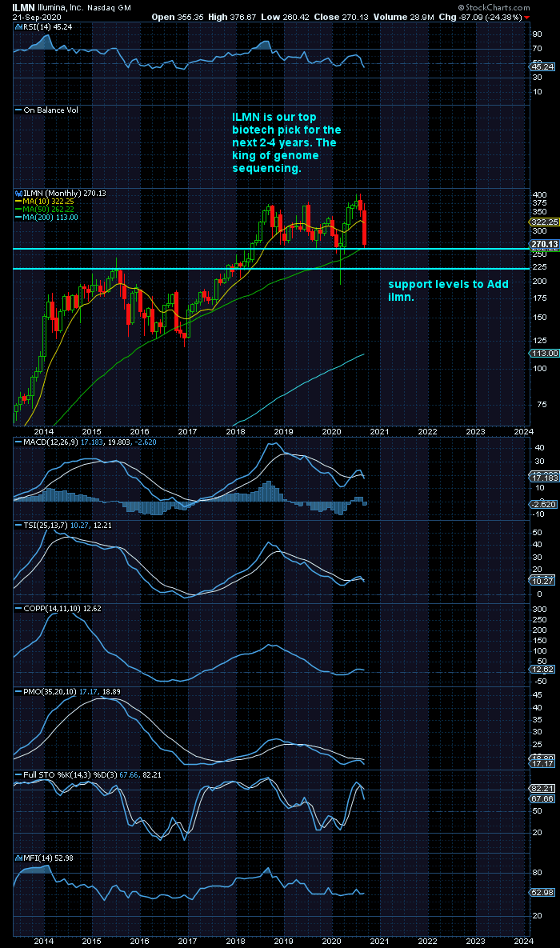Click the ILMN ticker symbol in the header

pos(22,8)
